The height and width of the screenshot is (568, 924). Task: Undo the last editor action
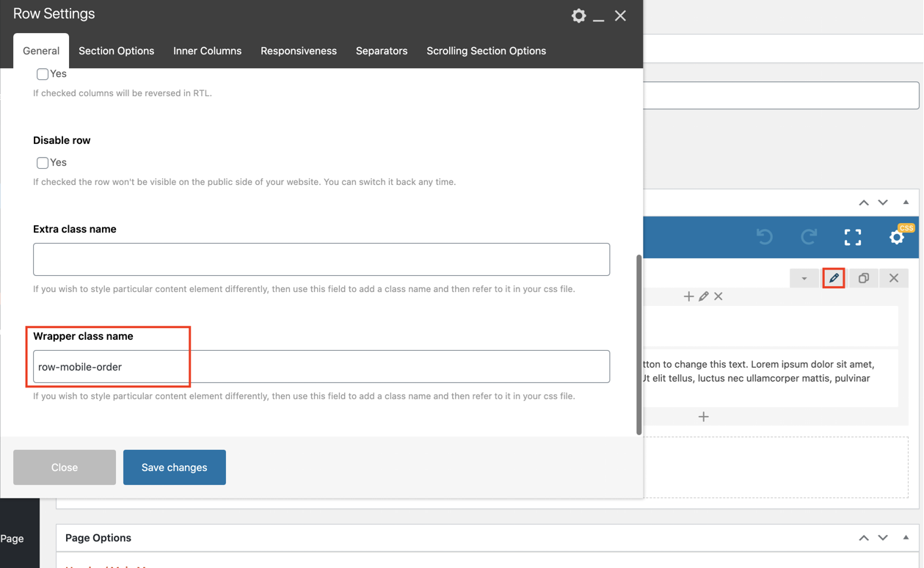765,236
